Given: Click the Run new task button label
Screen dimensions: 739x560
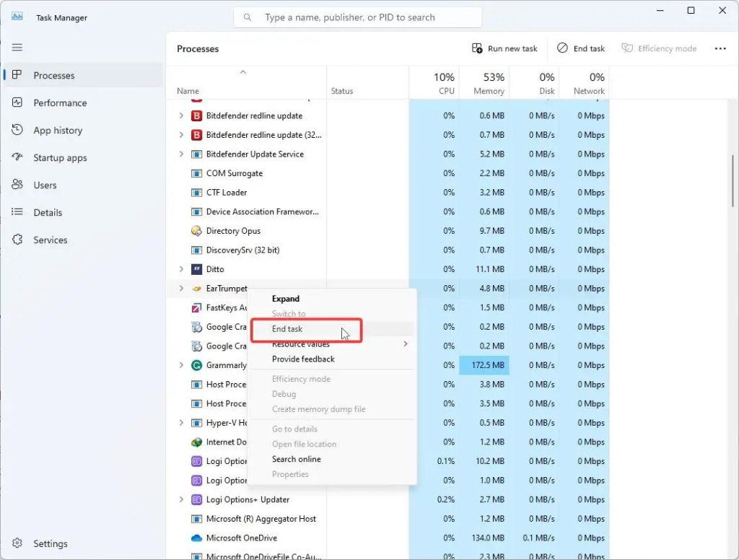Looking at the screenshot, I should click(512, 48).
